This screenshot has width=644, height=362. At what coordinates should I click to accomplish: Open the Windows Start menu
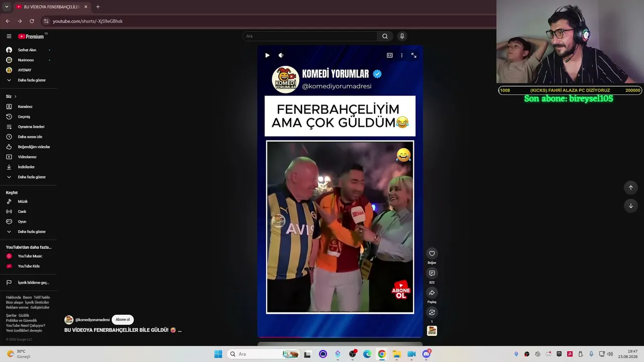(x=218, y=354)
